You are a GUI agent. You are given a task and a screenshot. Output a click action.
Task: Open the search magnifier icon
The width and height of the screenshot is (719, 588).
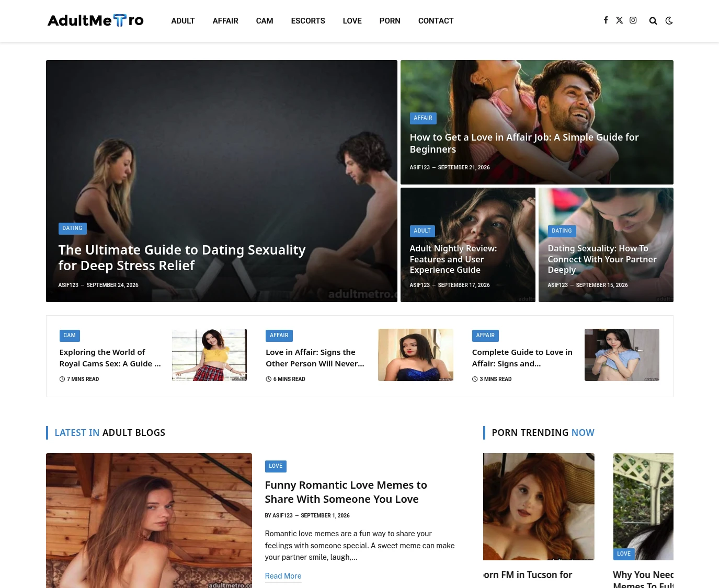point(653,21)
